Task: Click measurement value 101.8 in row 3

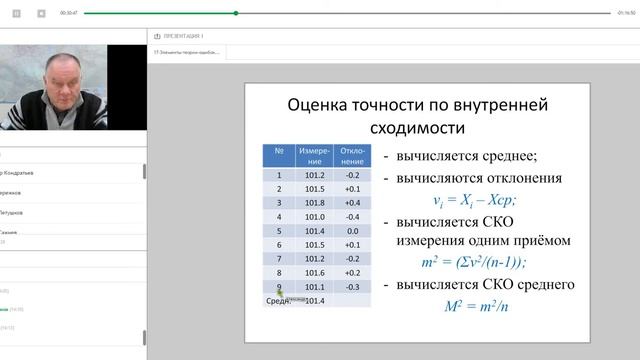Action: pos(315,203)
